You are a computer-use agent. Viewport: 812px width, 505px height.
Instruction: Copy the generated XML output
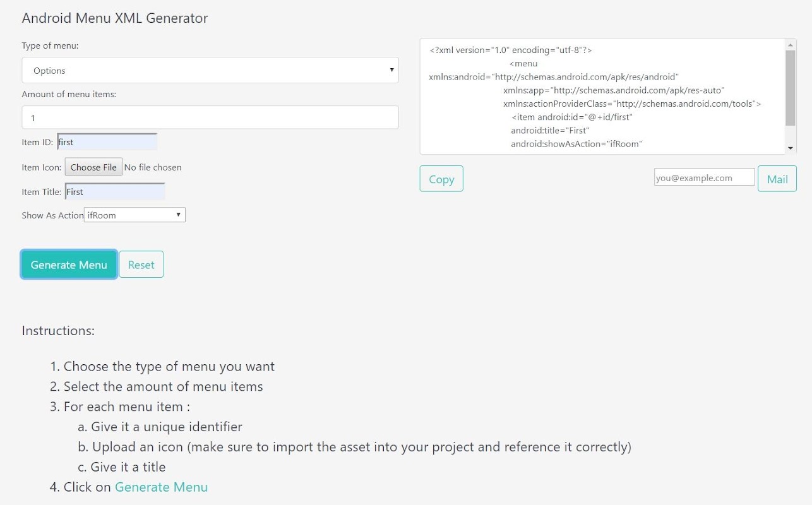(x=441, y=179)
